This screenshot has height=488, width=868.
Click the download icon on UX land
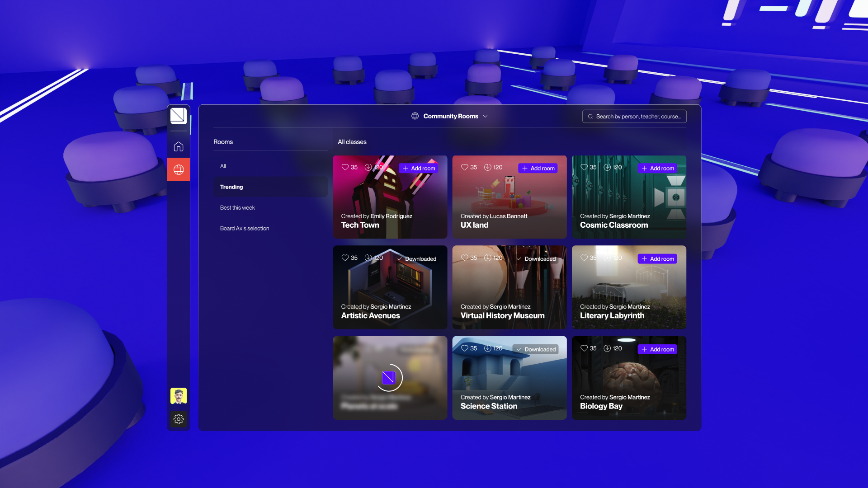pyautogui.click(x=487, y=167)
